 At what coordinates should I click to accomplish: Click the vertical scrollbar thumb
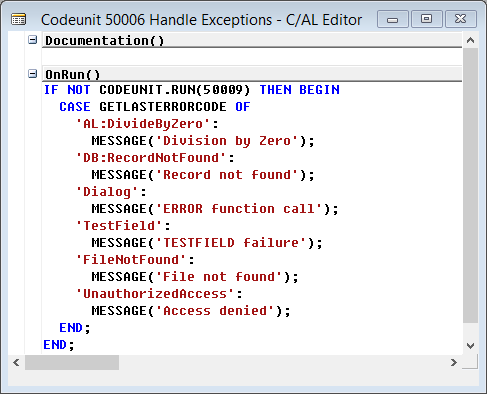tap(470, 185)
